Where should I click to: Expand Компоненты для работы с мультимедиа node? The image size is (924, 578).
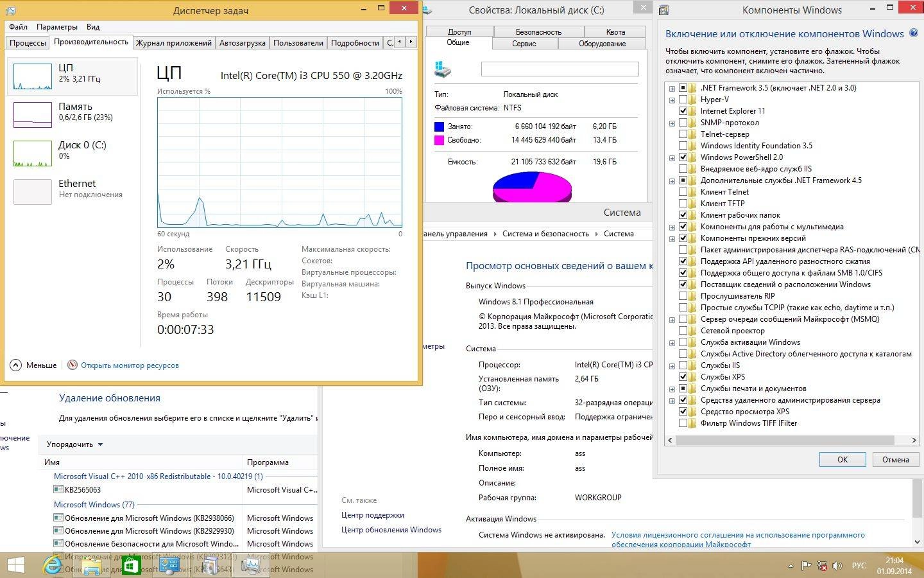coord(672,227)
